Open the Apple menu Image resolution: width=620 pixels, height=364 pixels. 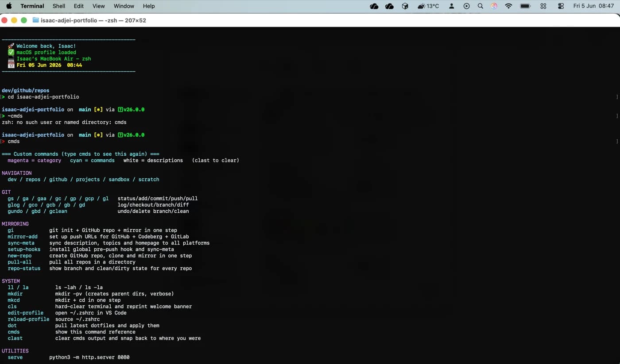click(x=9, y=6)
